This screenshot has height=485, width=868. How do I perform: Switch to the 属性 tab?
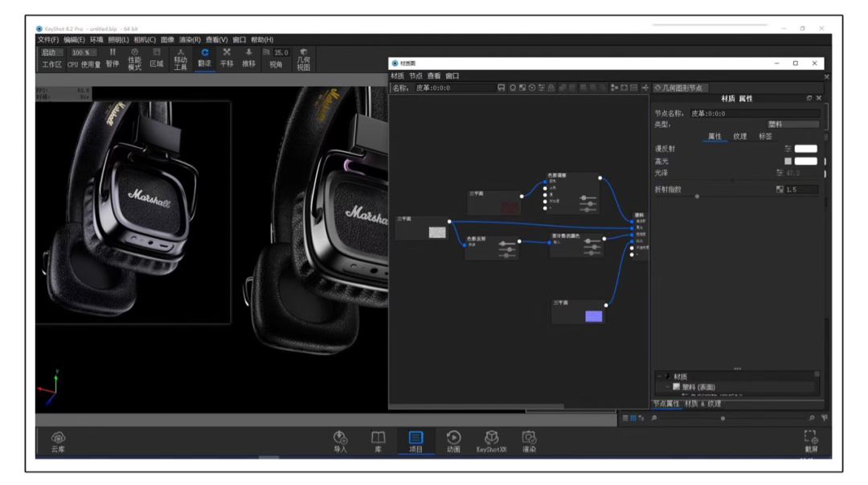714,137
